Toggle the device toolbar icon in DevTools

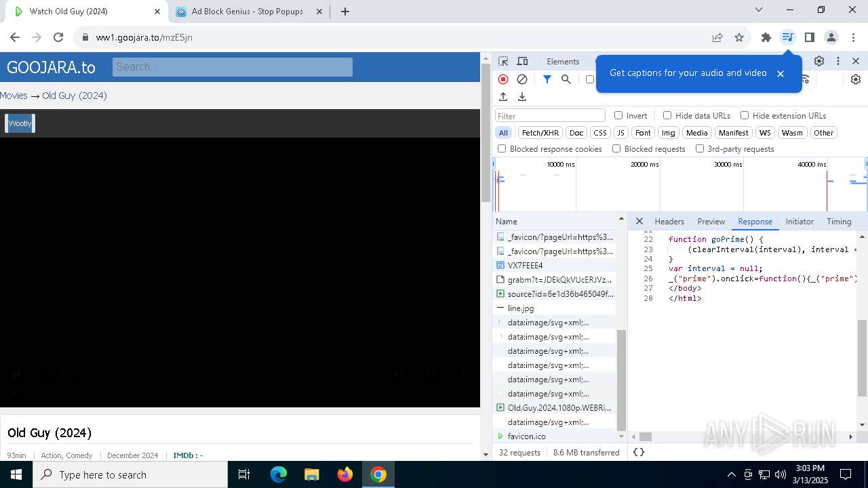tap(522, 61)
